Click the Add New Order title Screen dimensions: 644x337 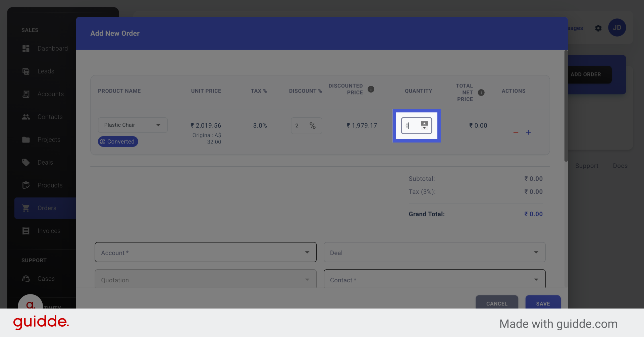point(115,34)
